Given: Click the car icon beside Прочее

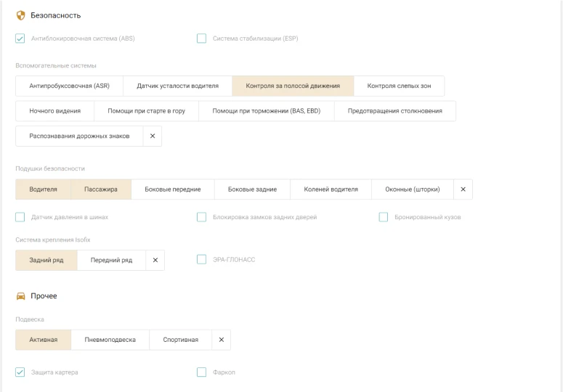Looking at the screenshot, I should click(x=20, y=295).
